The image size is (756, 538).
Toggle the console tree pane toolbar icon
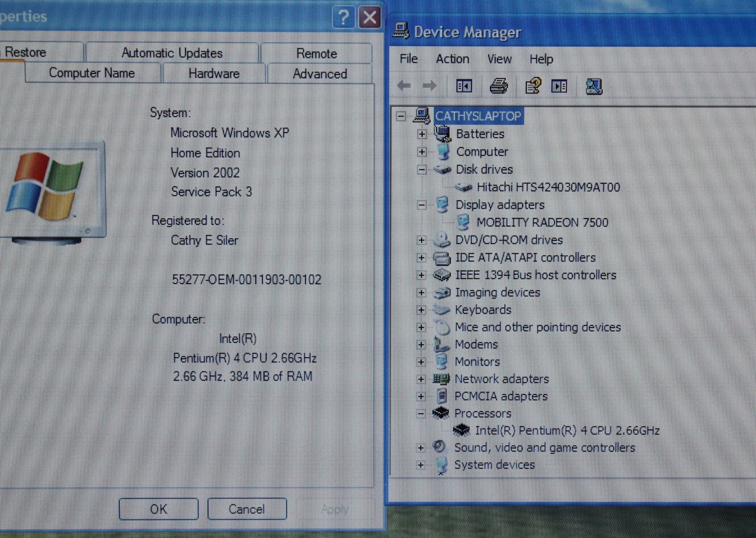click(x=464, y=86)
